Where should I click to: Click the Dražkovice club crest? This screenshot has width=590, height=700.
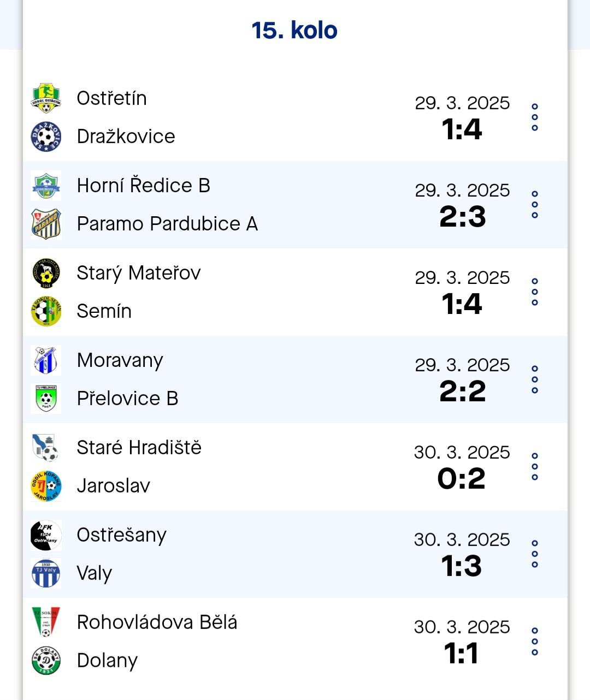click(46, 137)
